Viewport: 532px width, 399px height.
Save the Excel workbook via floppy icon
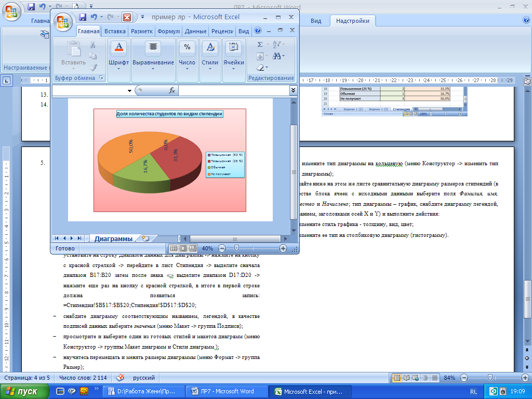coord(83,17)
